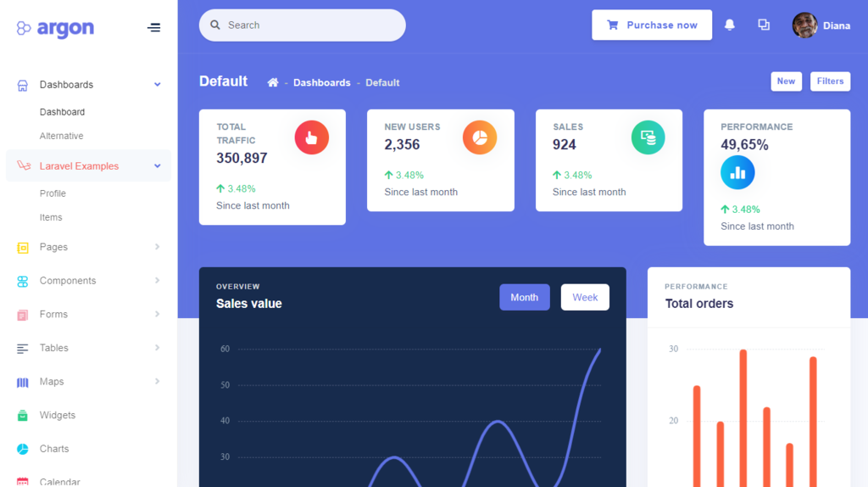Collapse the Dashboards menu chevron
The image size is (868, 487).
pyautogui.click(x=157, y=85)
